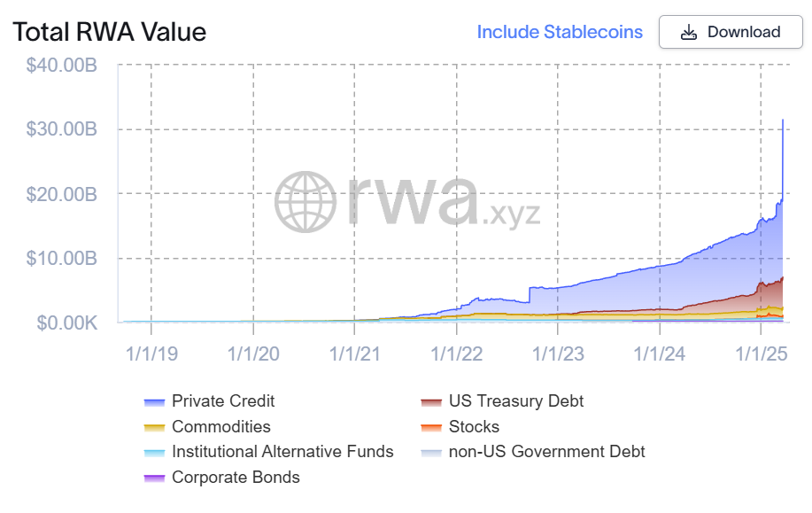Click the Include Stablecoins link
The image size is (812, 513).
(x=560, y=32)
